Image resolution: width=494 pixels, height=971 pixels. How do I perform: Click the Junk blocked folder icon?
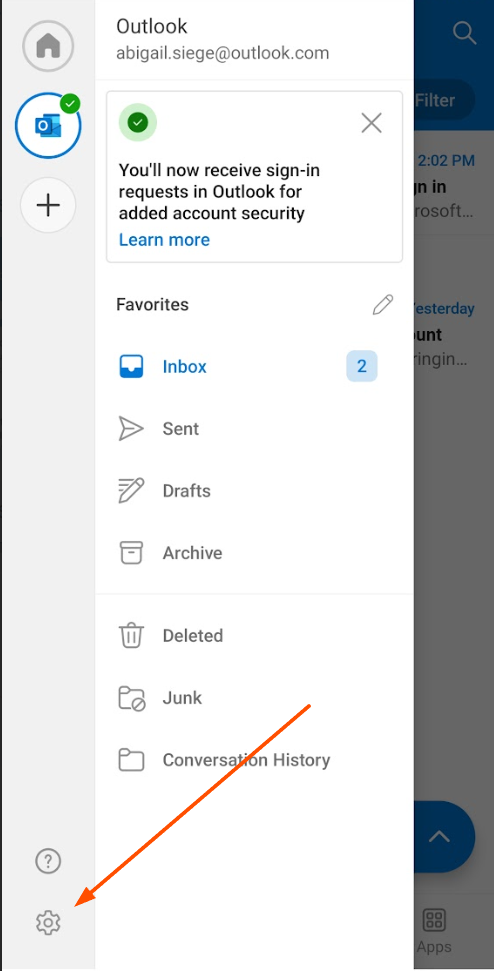[131, 698]
